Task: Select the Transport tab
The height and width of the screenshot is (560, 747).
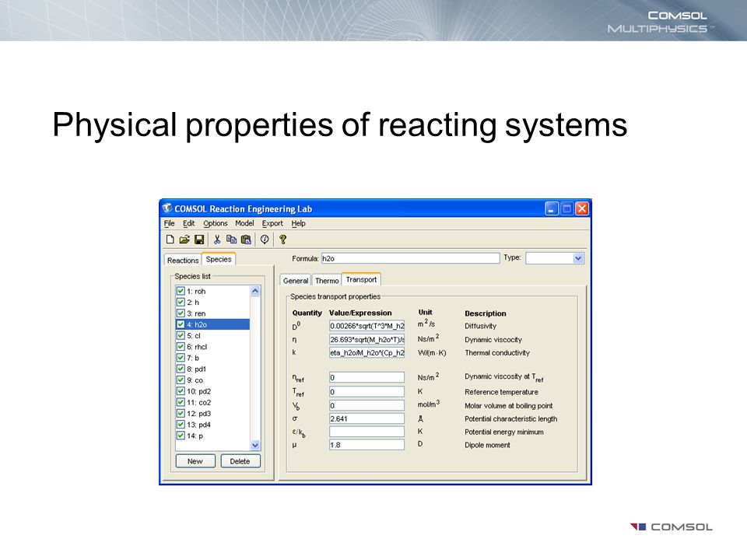Action: tap(361, 279)
